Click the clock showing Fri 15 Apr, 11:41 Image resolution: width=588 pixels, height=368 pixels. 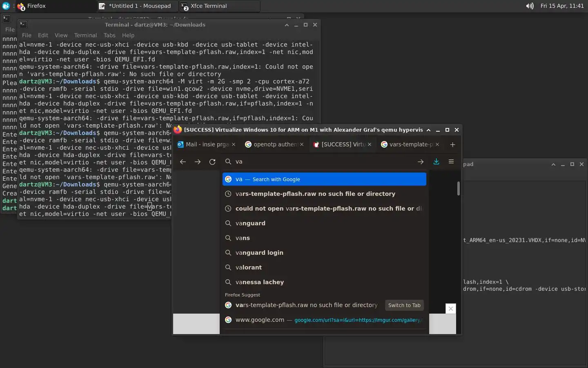[x=562, y=6]
